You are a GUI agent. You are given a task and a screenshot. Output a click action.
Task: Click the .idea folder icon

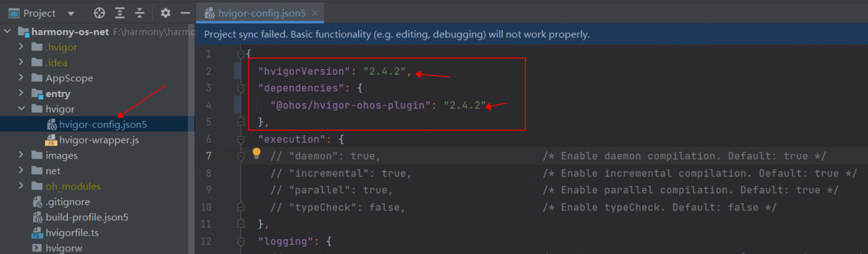[x=37, y=62]
